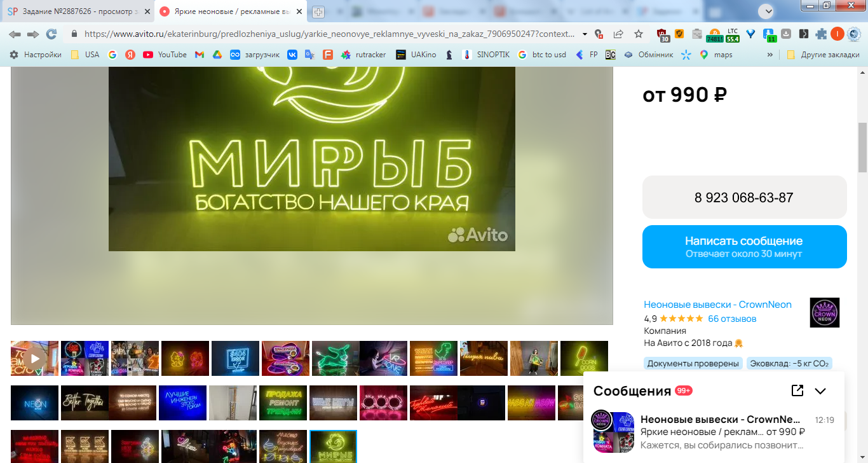Click the Эковклад -5 кг CO₂ badge
Viewport: 868px width, 463px height.
789,364
